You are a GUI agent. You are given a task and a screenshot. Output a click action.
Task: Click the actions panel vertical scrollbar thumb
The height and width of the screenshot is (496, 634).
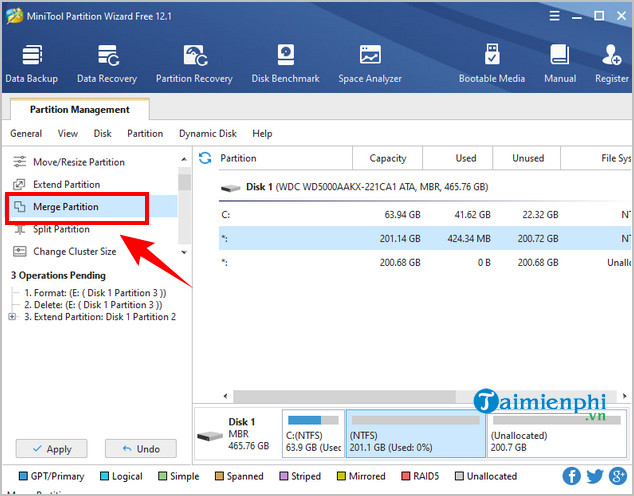click(x=184, y=182)
